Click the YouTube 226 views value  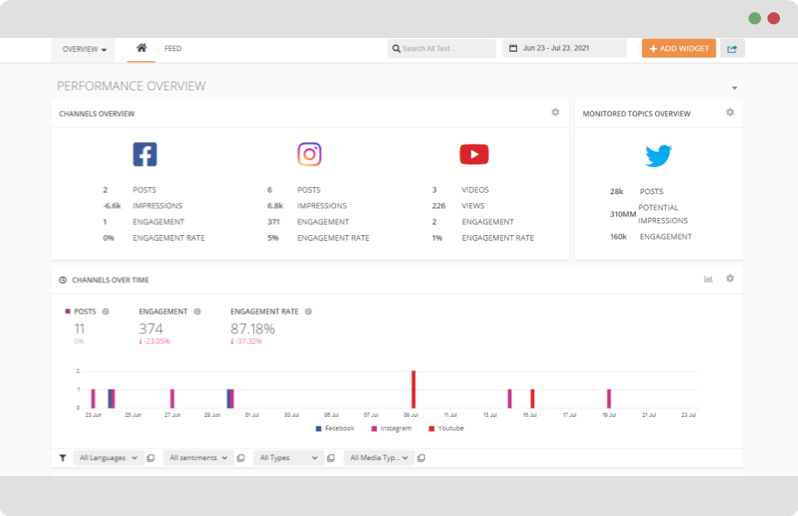pos(439,206)
